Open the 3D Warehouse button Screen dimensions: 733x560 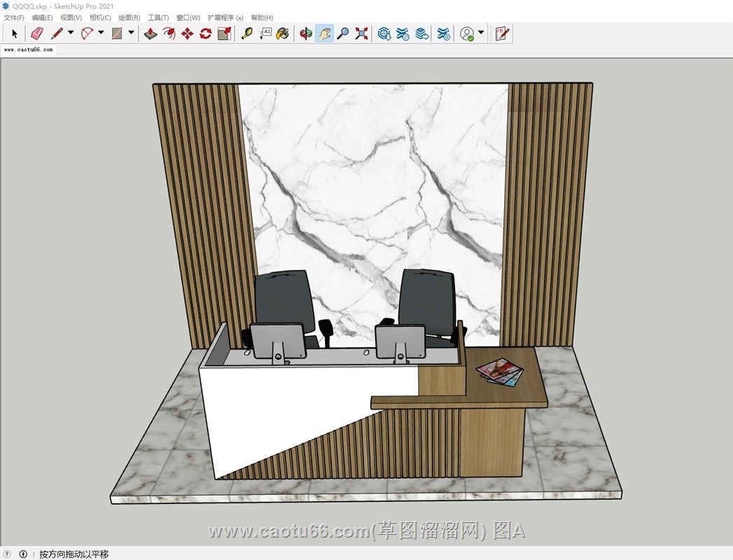pyautogui.click(x=384, y=33)
